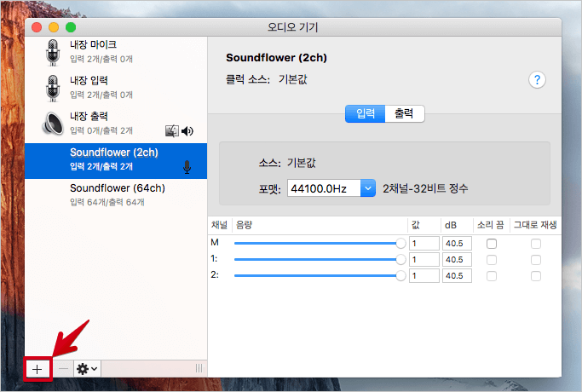Click the sound output speaker badge icon
The height and width of the screenshot is (392, 582).
[x=187, y=130]
